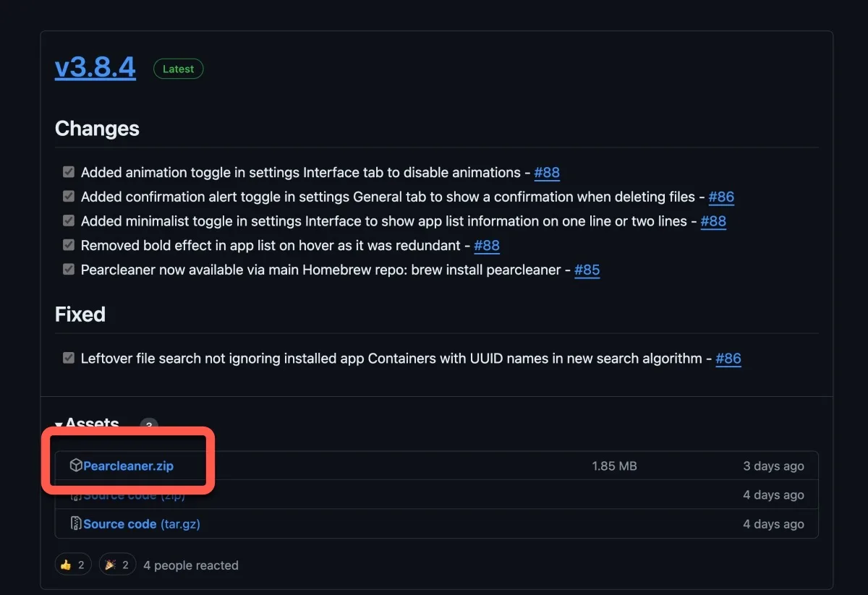Toggle the Homebrew repo changelog checkbox
Screen dimensions: 868x595
click(69, 269)
